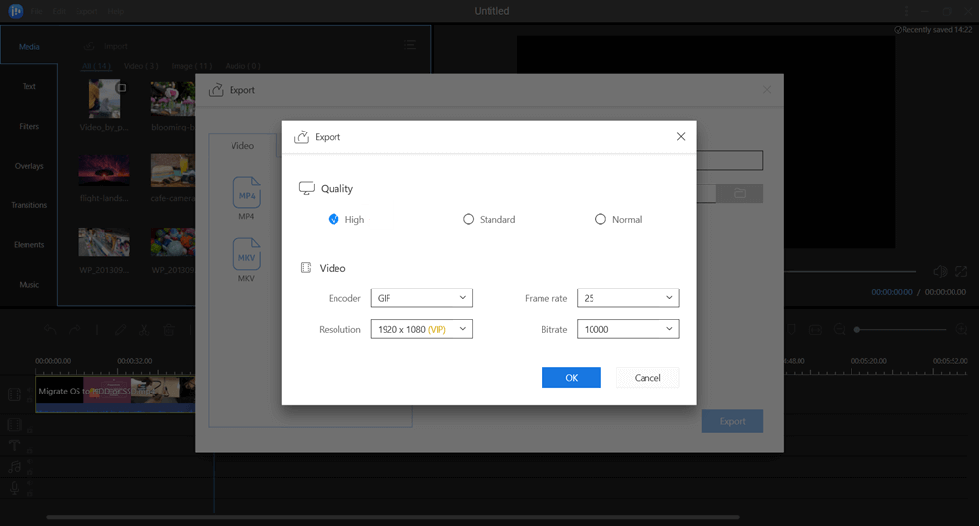This screenshot has height=526, width=980.
Task: Click OK to confirm export settings
Action: point(571,378)
